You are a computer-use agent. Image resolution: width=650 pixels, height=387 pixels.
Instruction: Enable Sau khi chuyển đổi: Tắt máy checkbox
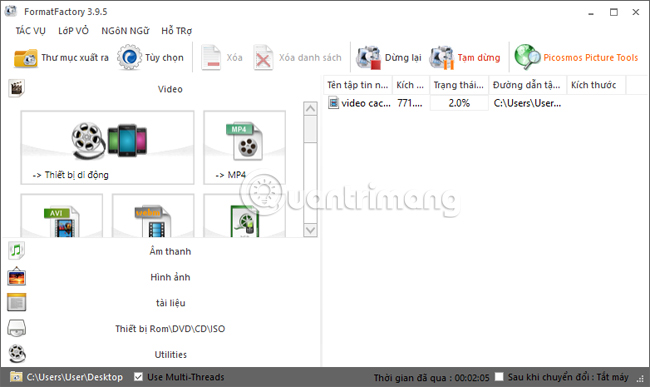click(499, 377)
